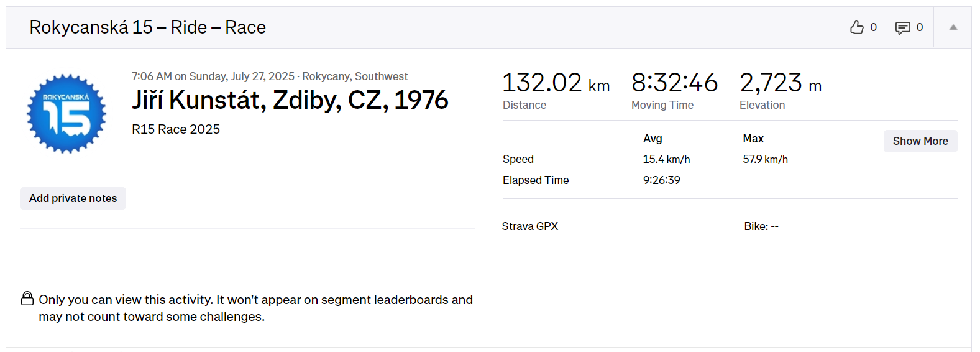Click Add private notes button

click(73, 198)
